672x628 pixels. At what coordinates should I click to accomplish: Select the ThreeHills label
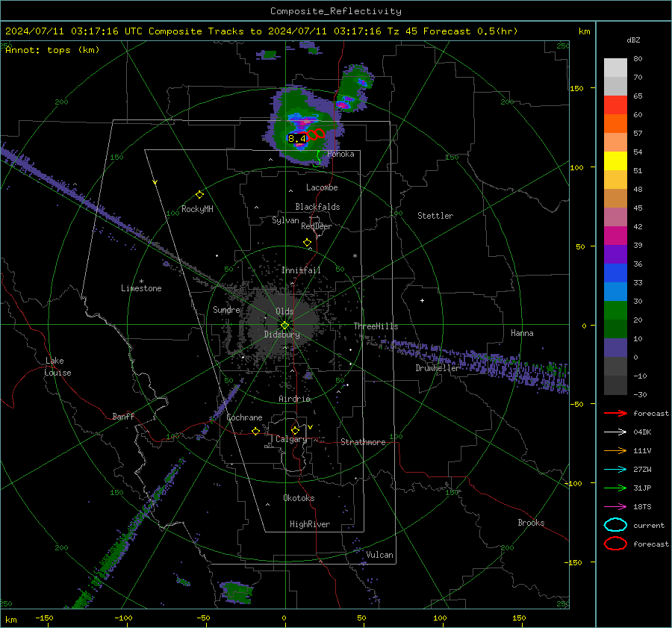[x=376, y=326]
